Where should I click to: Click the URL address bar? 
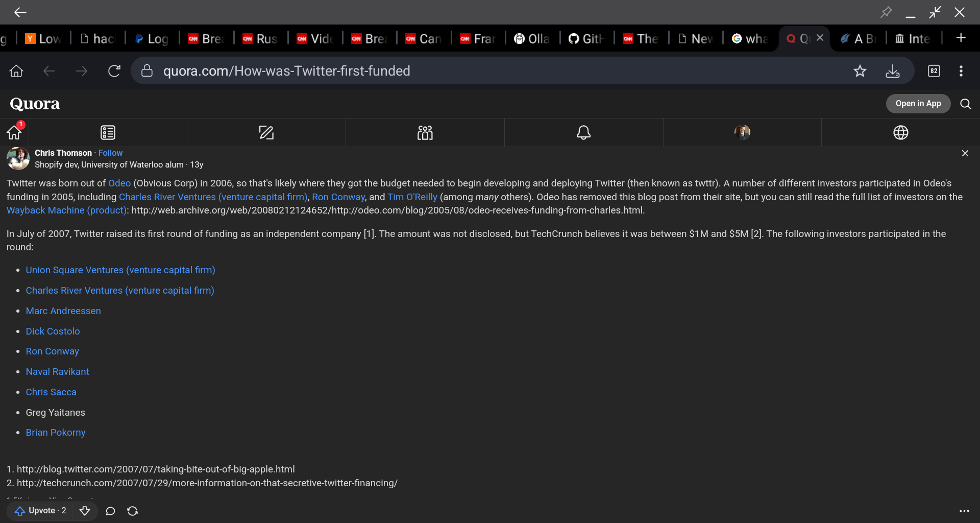[x=459, y=71]
